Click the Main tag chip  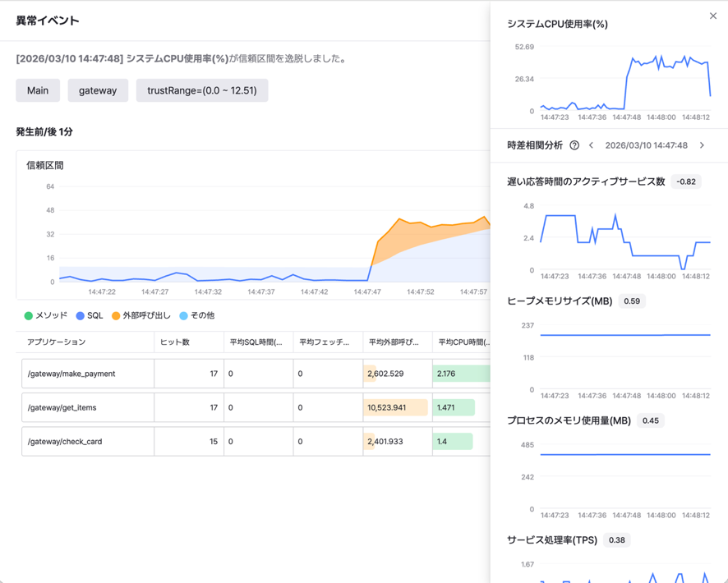tap(38, 90)
